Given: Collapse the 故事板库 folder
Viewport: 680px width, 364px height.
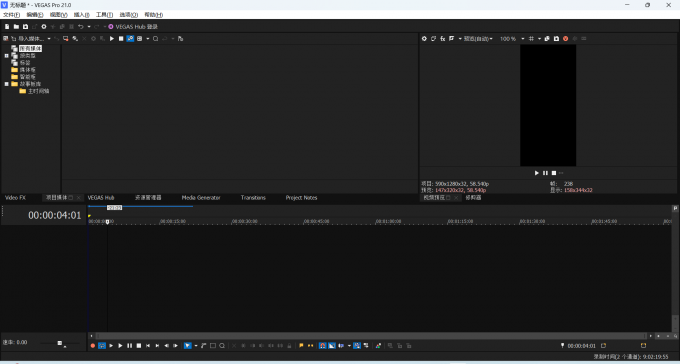Looking at the screenshot, I should point(7,84).
